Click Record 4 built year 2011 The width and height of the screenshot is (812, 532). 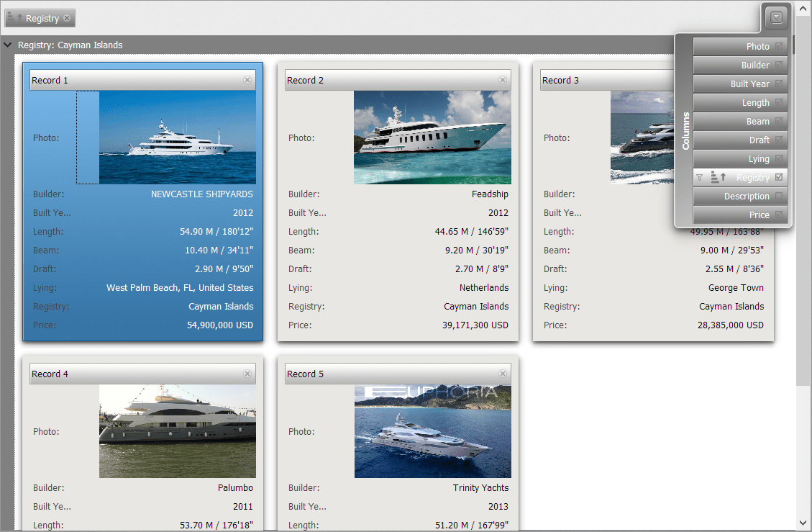click(243, 506)
